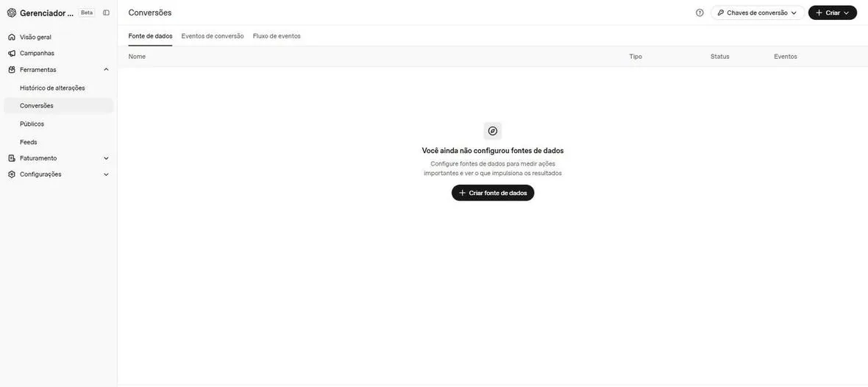The width and height of the screenshot is (868, 387).
Task: Open the Feeds page
Action: 28,142
